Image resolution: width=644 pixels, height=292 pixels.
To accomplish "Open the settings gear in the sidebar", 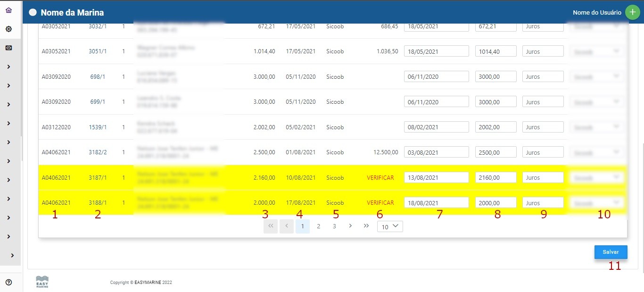I will [8, 29].
